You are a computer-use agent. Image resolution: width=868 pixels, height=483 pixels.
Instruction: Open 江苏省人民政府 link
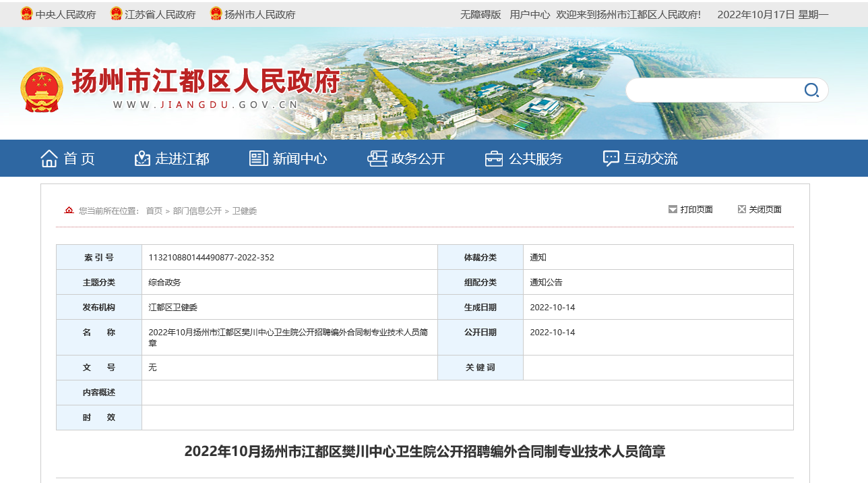(160, 14)
